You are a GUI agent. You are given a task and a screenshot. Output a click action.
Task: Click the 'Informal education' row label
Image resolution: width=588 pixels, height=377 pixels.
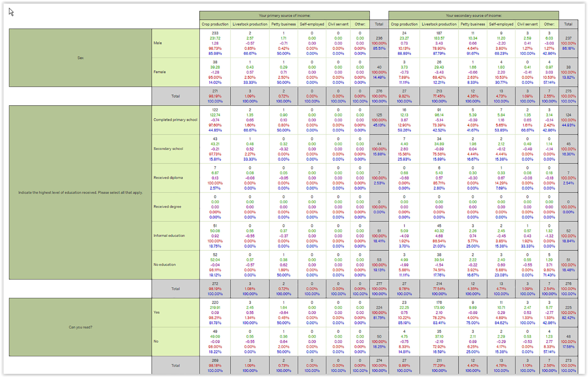pos(176,236)
